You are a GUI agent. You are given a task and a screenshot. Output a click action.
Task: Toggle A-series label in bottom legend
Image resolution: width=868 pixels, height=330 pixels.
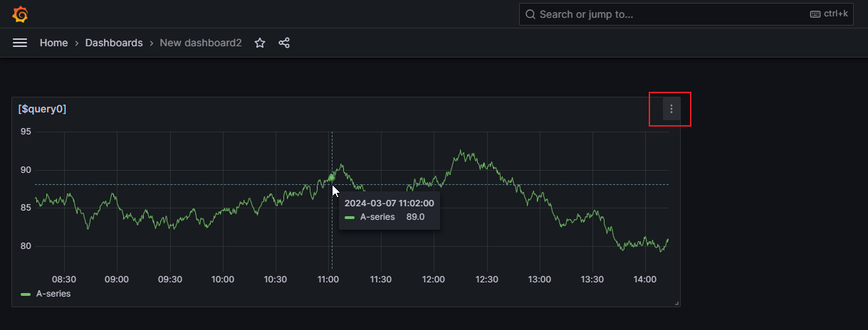53,293
